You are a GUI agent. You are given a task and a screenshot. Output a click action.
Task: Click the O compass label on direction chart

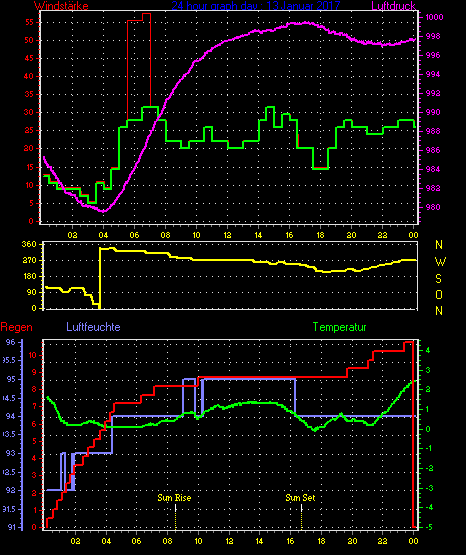click(439, 294)
